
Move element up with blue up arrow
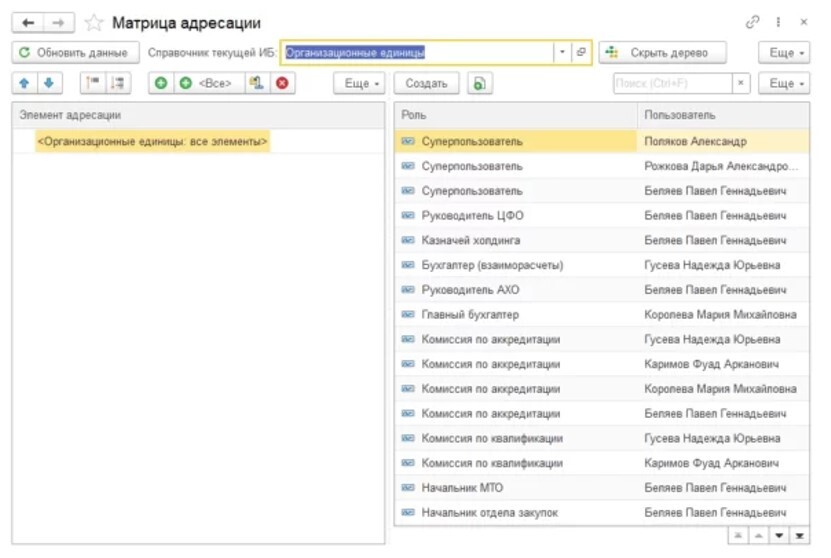pyautogui.click(x=24, y=83)
